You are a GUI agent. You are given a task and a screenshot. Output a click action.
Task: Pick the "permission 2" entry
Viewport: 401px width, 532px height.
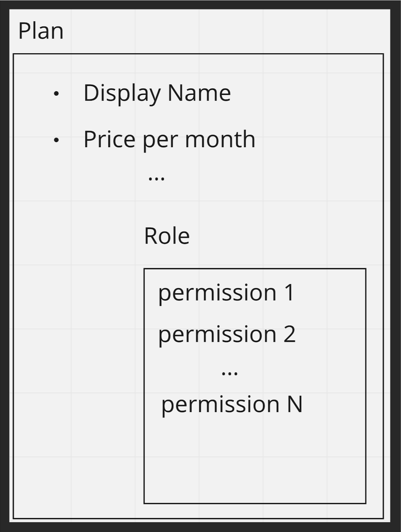pyautogui.click(x=227, y=334)
